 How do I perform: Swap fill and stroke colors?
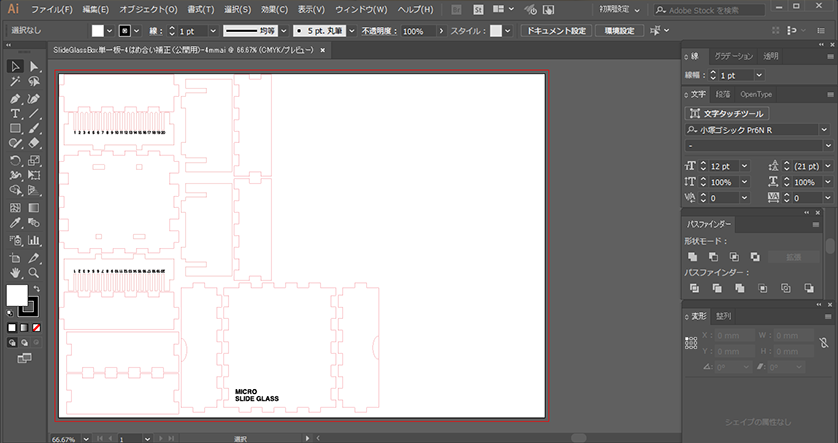tap(37, 289)
